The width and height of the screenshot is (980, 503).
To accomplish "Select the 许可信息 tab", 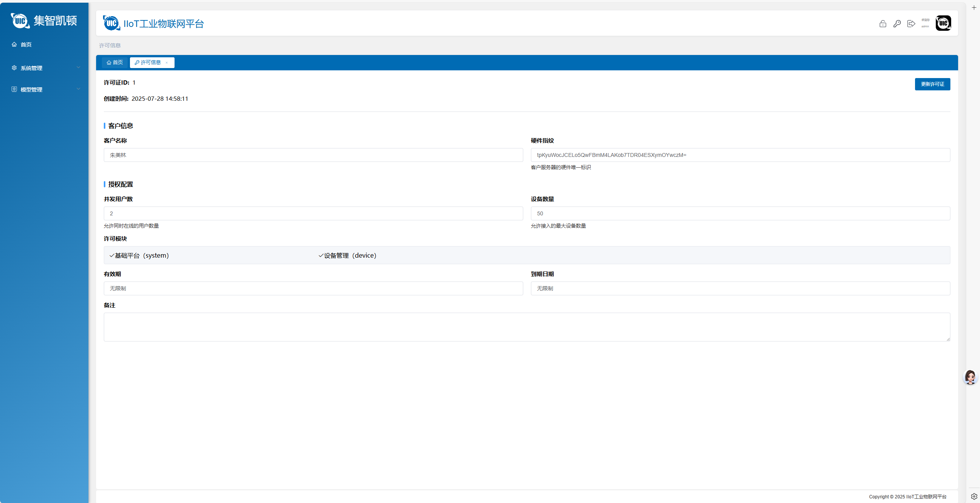I will (150, 63).
